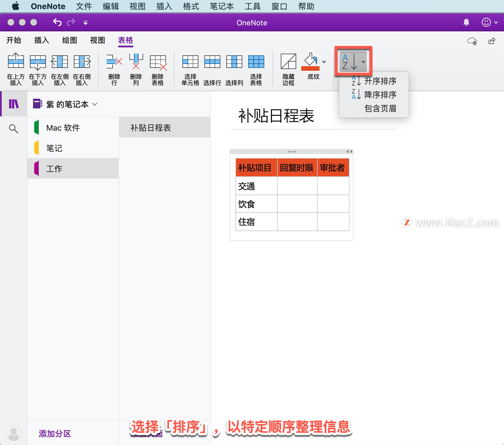504x445 pixels.
Task: Click the 补贴项目 header cell
Action: pos(256,167)
